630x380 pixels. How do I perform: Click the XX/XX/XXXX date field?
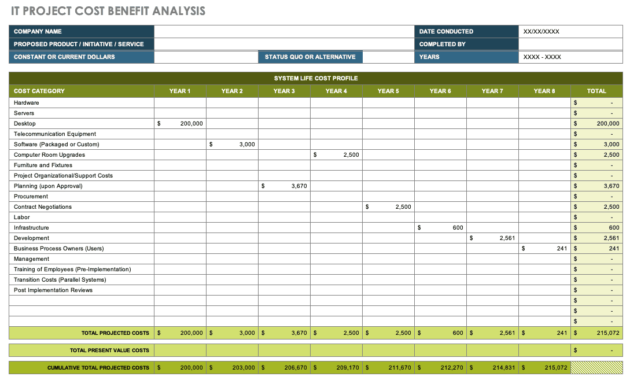(571, 31)
